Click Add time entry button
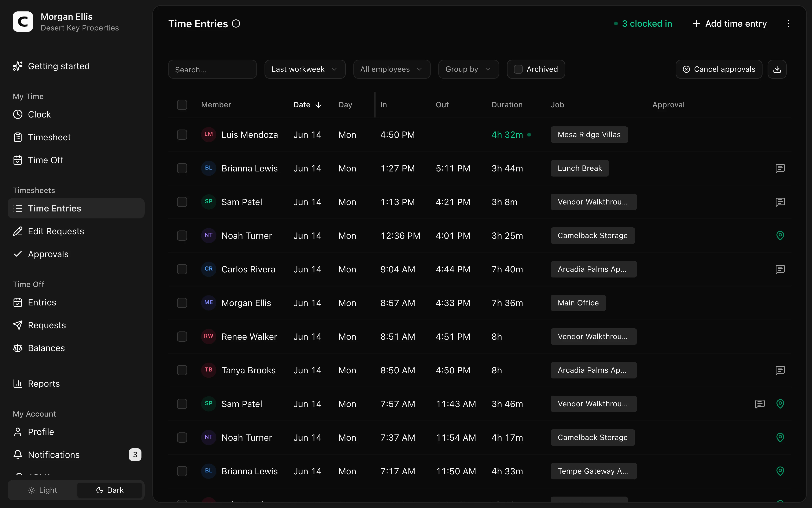Screen dimensions: 812x508 coord(730,23)
